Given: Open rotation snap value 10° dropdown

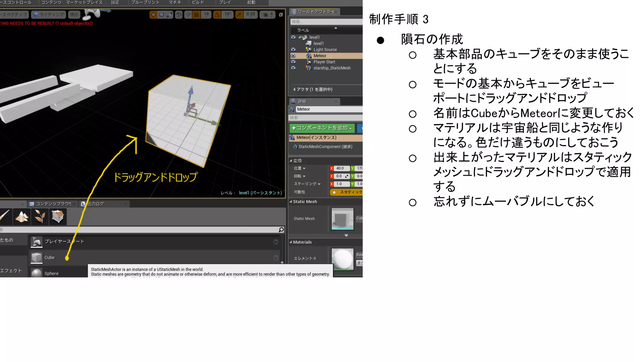Looking at the screenshot, I should click(227, 14).
